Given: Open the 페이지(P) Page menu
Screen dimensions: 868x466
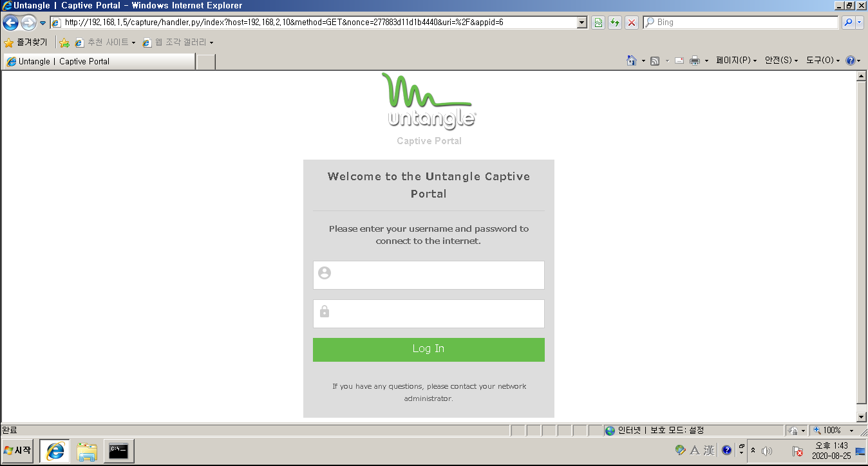Looking at the screenshot, I should pyautogui.click(x=737, y=61).
